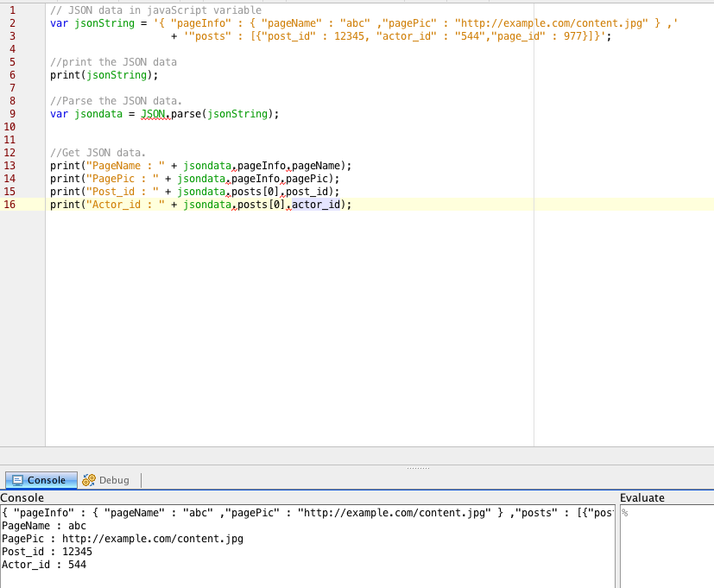The image size is (714, 588).
Task: Focus the Evaluate input field
Action: pos(667,546)
